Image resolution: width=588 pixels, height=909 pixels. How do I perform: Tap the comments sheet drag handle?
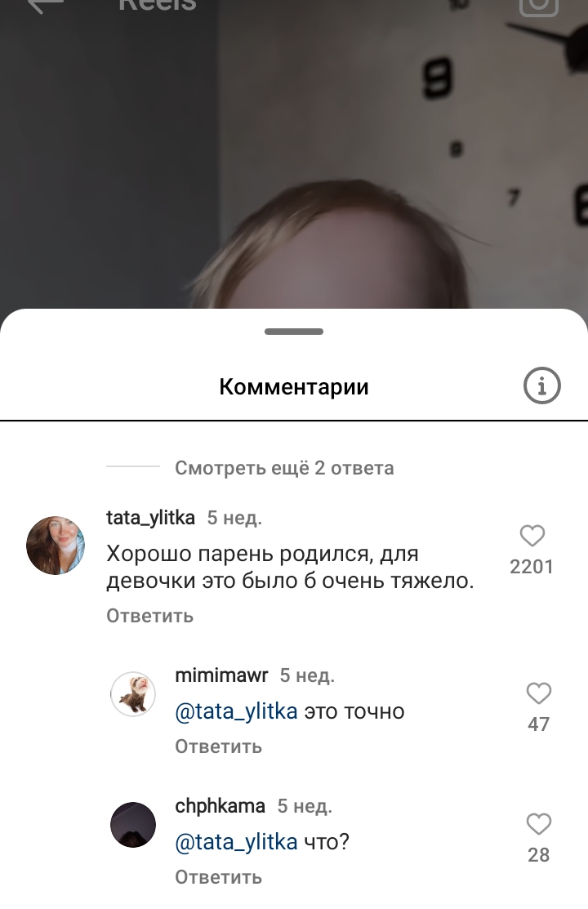[294, 332]
